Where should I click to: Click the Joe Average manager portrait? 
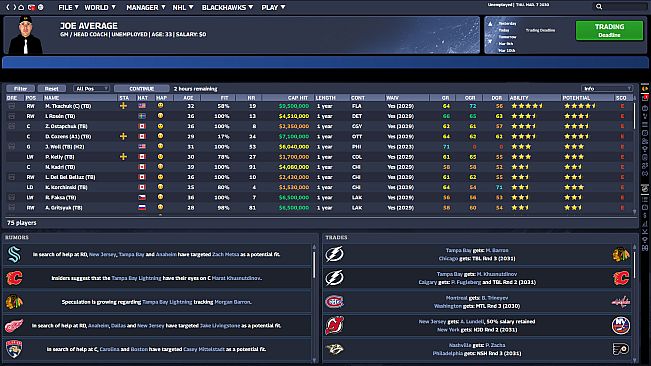26,35
